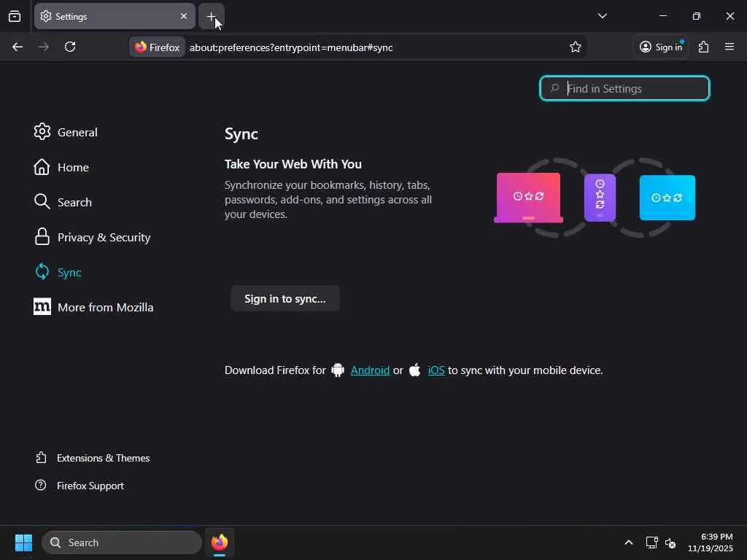Viewport: 747px width, 560px height.
Task: Click the Search magnifier icon in sidebar
Action: coord(42,201)
